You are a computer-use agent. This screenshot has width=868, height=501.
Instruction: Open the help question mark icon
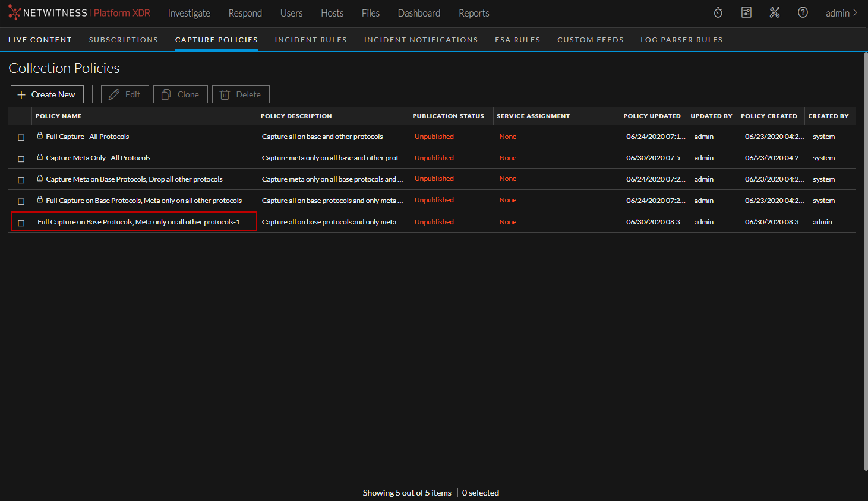point(803,12)
